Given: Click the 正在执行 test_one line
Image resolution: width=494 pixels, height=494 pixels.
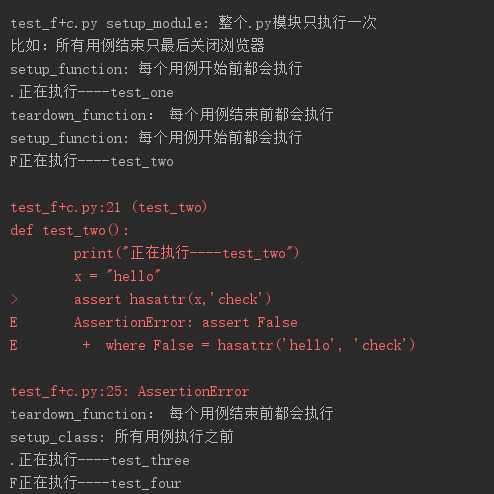Looking at the screenshot, I should pyautogui.click(x=92, y=92).
